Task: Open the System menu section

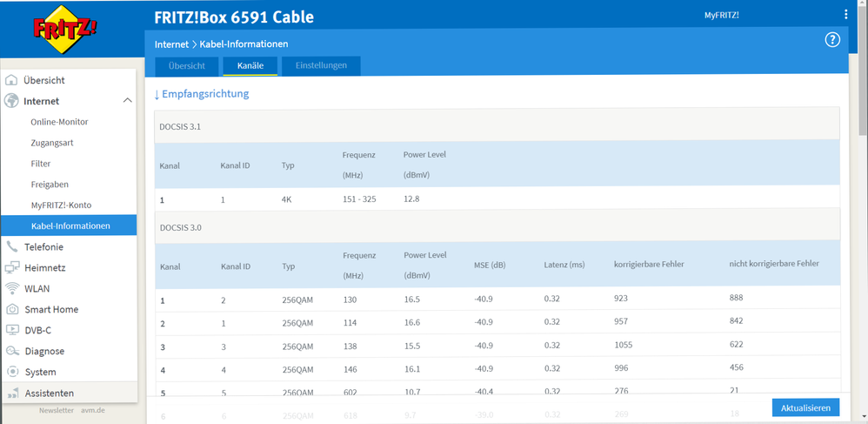Action: point(40,373)
